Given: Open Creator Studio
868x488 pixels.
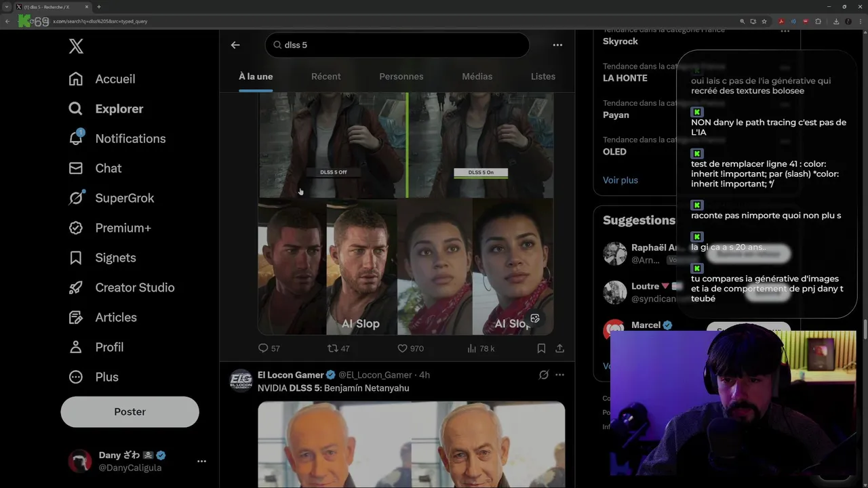Looking at the screenshot, I should [x=121, y=287].
